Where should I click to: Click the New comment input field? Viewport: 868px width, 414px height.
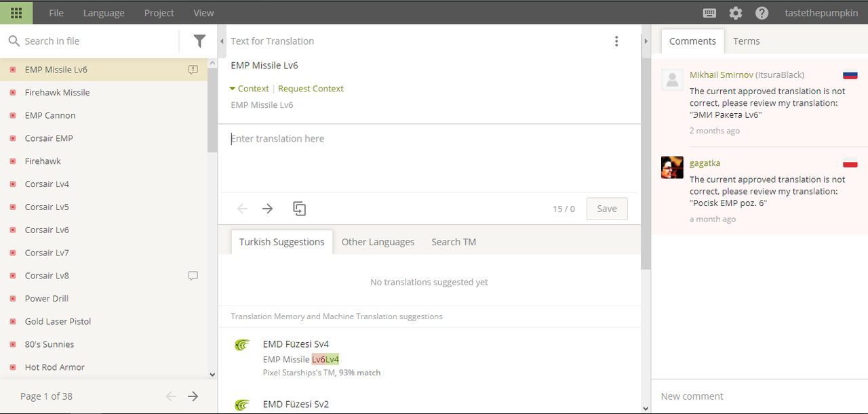[x=759, y=396]
